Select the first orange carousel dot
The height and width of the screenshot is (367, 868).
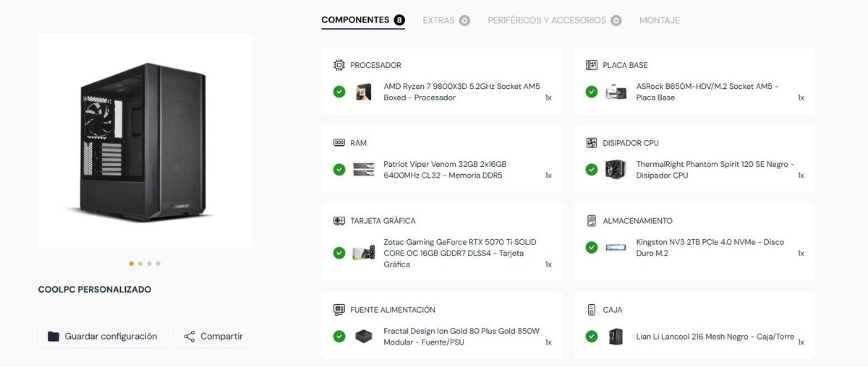(132, 264)
